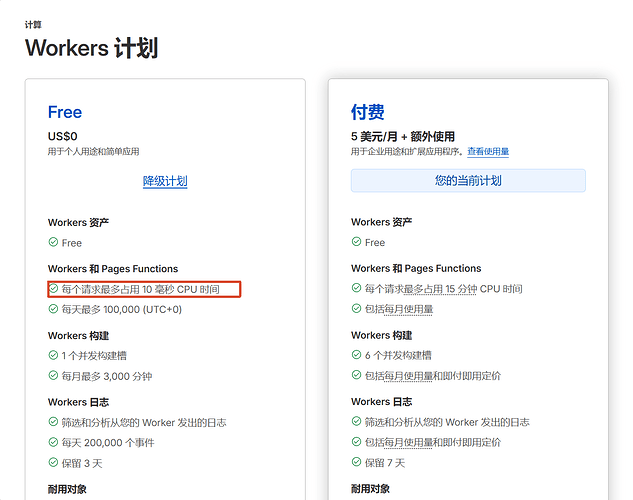The image size is (633, 500).
Task: Click the check icon beside 每个请求最多占用 15 分钟 CPU 时间
Action: (x=356, y=288)
